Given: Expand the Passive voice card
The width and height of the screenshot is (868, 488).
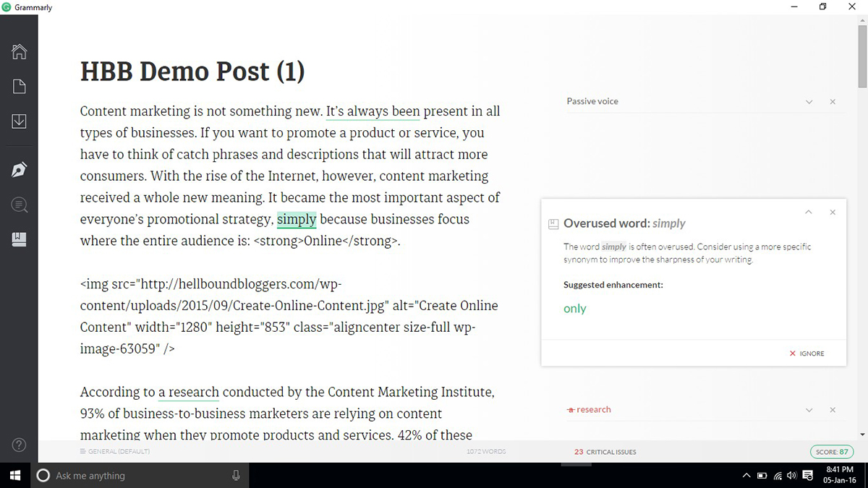Looking at the screenshot, I should pyautogui.click(x=809, y=102).
